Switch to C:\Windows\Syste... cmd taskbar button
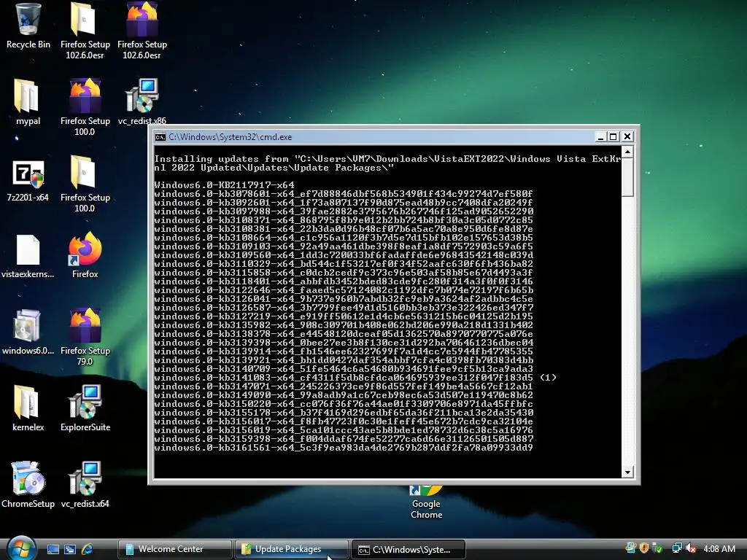Screen dimensions: 747x560 pyautogui.click(x=409, y=549)
